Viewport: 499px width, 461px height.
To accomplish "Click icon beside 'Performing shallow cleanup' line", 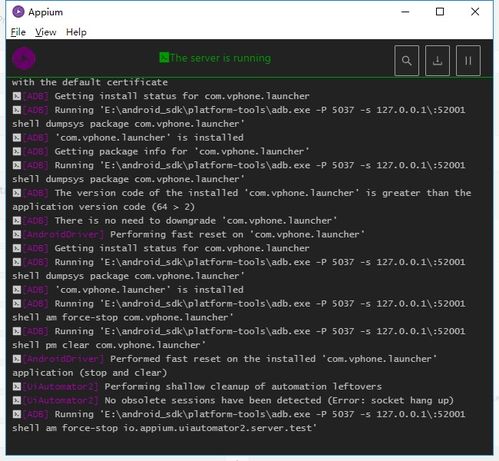I will pyautogui.click(x=17, y=387).
